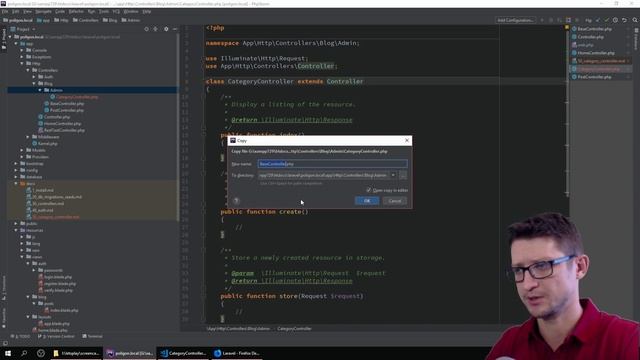The image size is (640, 360).
Task: Collapse the Admin folder arrow
Action: pos(40,90)
